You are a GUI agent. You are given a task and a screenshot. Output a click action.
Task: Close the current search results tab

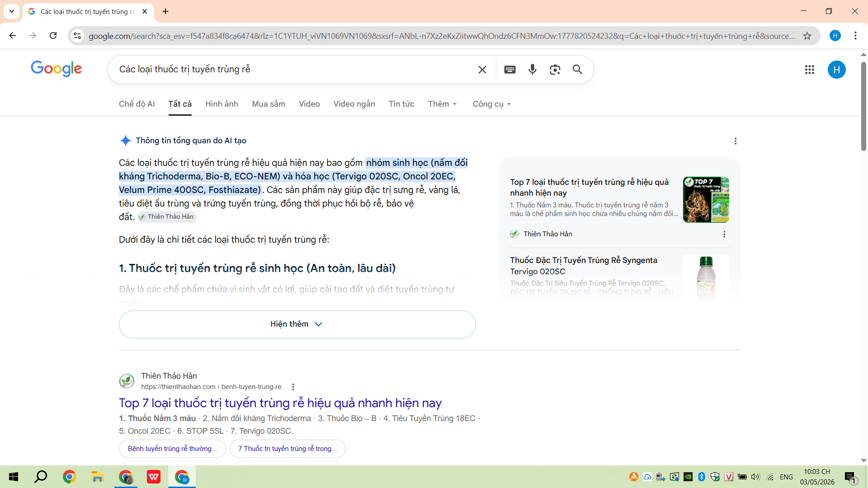click(145, 11)
